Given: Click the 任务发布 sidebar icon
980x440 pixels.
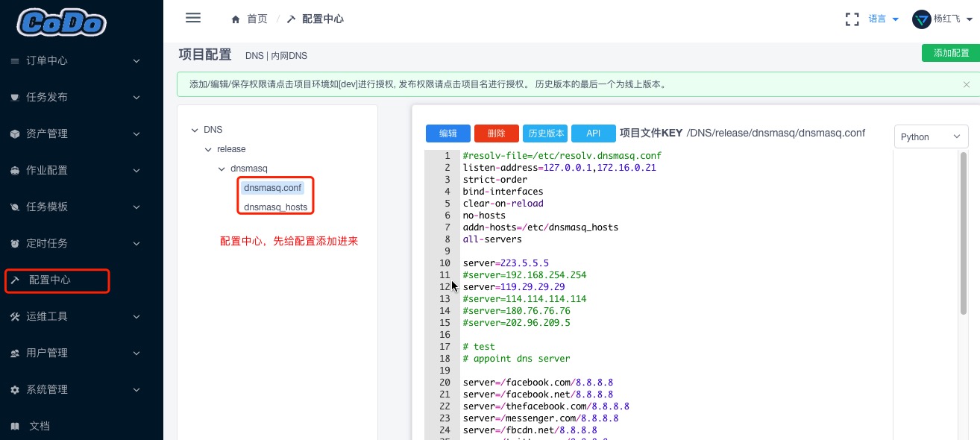Looking at the screenshot, I should (15, 98).
